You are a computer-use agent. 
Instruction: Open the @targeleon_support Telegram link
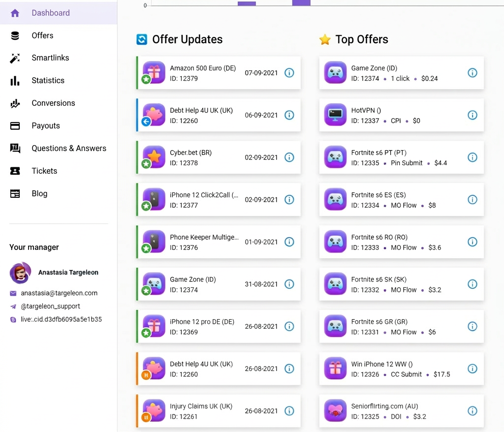[51, 307]
